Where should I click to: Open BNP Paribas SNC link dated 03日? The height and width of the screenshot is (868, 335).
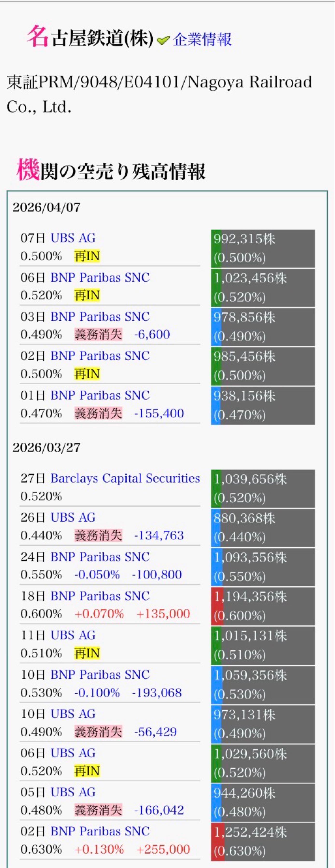(x=100, y=316)
